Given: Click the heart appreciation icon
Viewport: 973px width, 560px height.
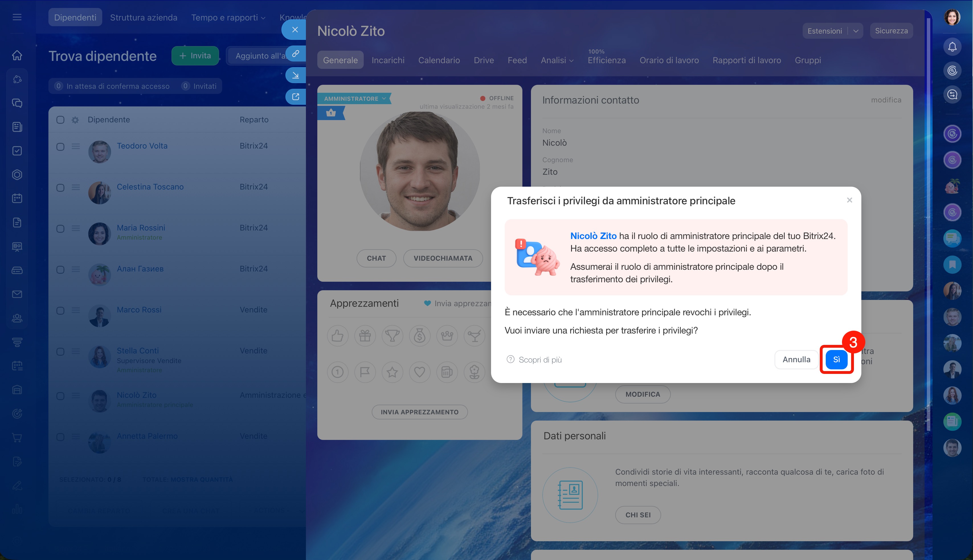Looking at the screenshot, I should click(x=419, y=372).
